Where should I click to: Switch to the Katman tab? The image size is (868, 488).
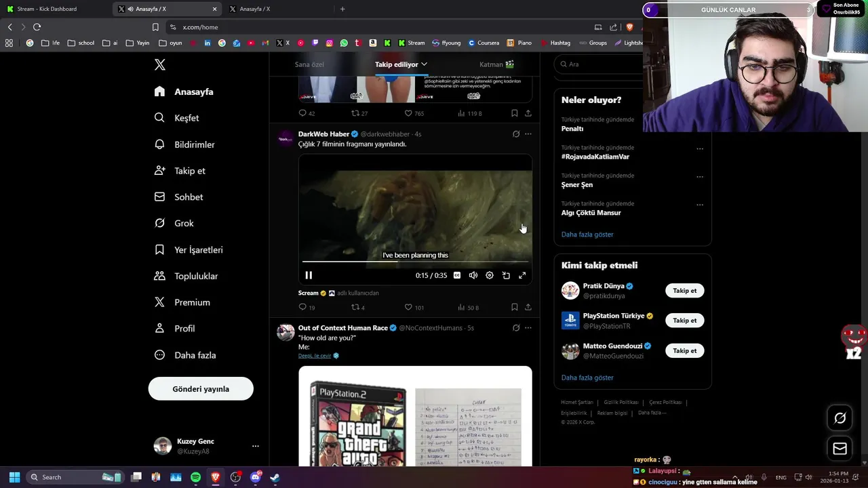[496, 64]
